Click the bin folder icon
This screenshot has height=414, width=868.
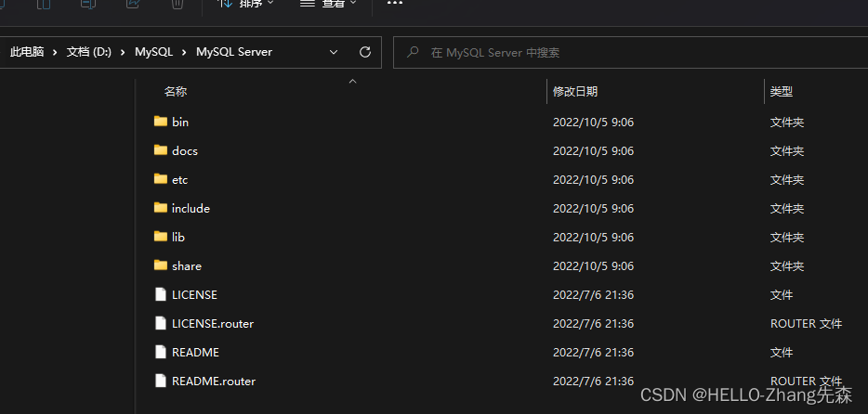point(161,121)
